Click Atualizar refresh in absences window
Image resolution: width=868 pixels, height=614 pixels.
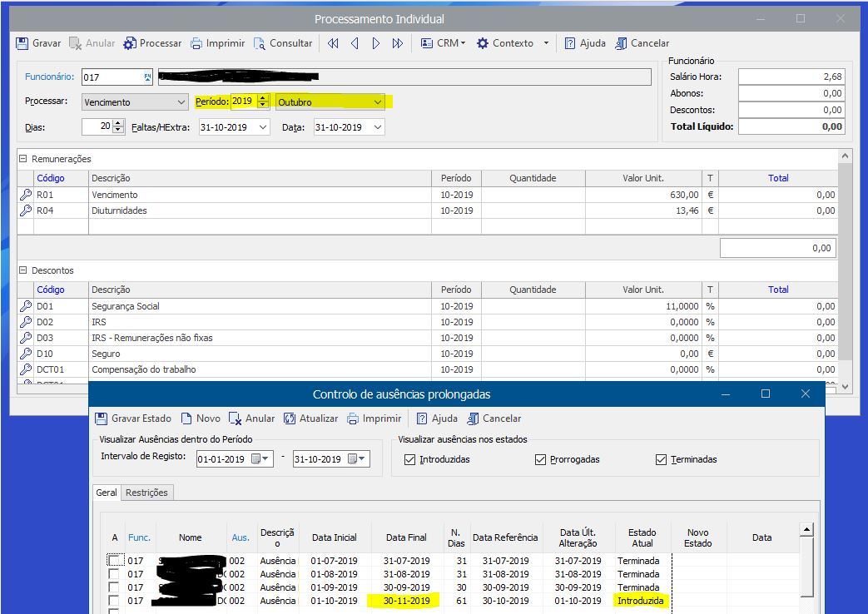(290, 418)
